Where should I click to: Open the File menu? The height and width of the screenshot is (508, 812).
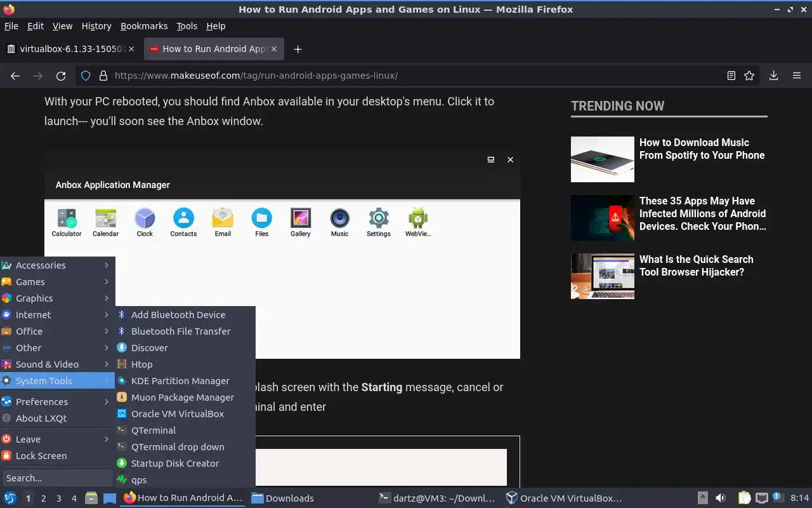click(11, 26)
